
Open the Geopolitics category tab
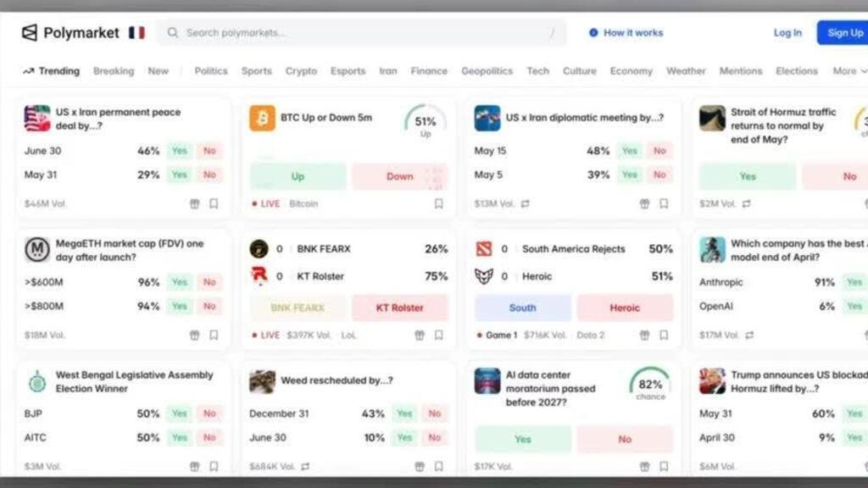point(487,71)
